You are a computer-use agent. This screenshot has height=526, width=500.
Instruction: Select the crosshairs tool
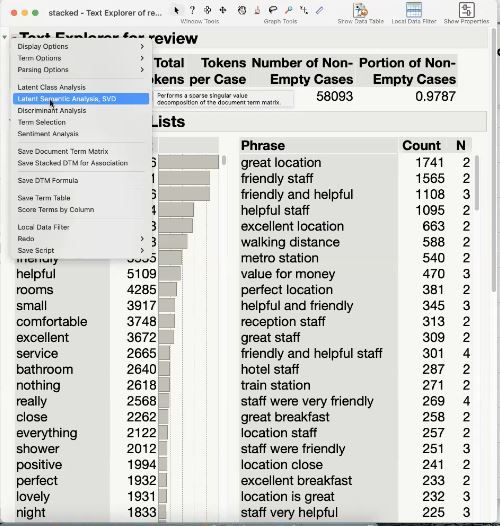[304, 10]
